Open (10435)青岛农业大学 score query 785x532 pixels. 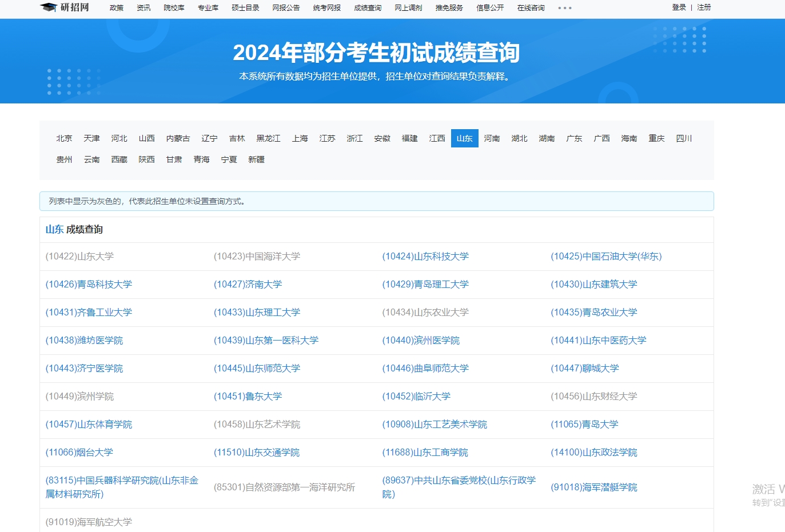(594, 313)
